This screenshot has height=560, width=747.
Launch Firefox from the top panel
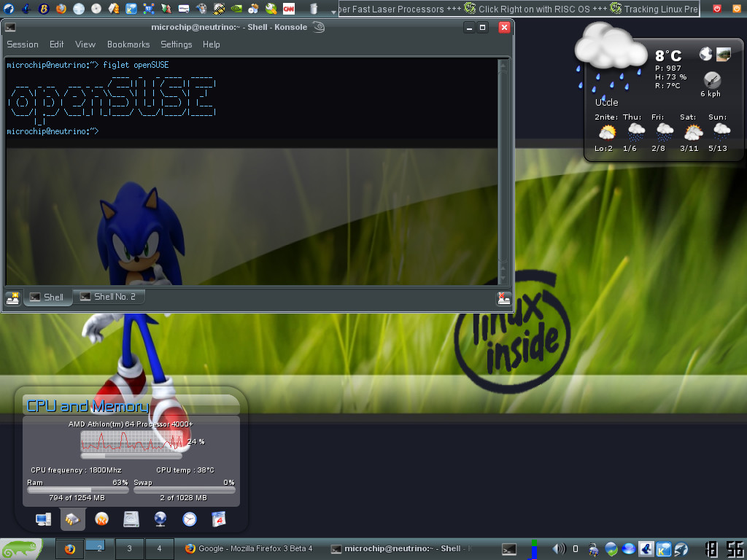(61, 9)
